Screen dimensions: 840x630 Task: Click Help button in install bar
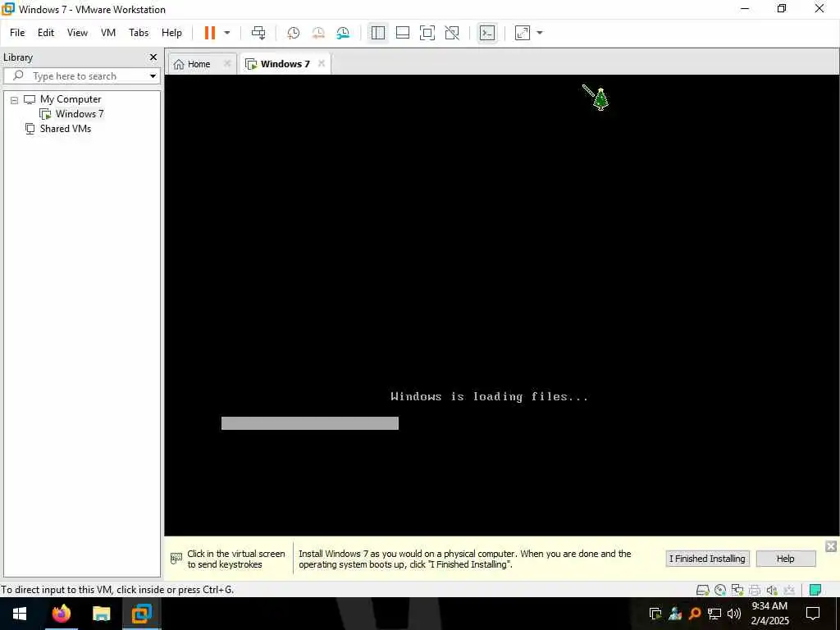pos(785,559)
